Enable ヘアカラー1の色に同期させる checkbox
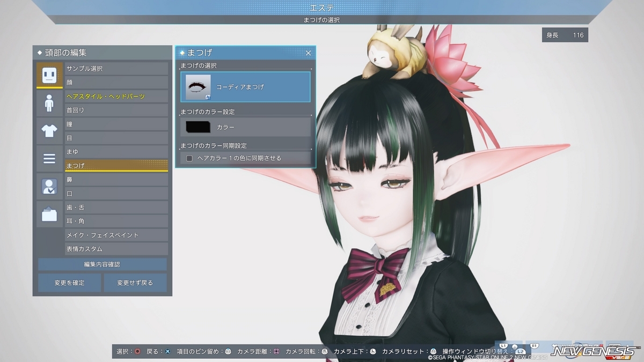 189,158
